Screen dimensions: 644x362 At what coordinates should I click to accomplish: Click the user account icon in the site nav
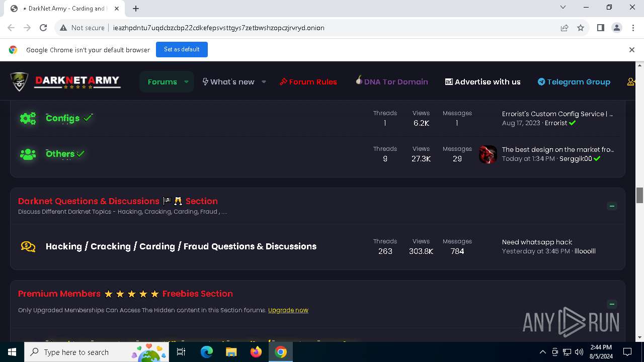click(631, 81)
